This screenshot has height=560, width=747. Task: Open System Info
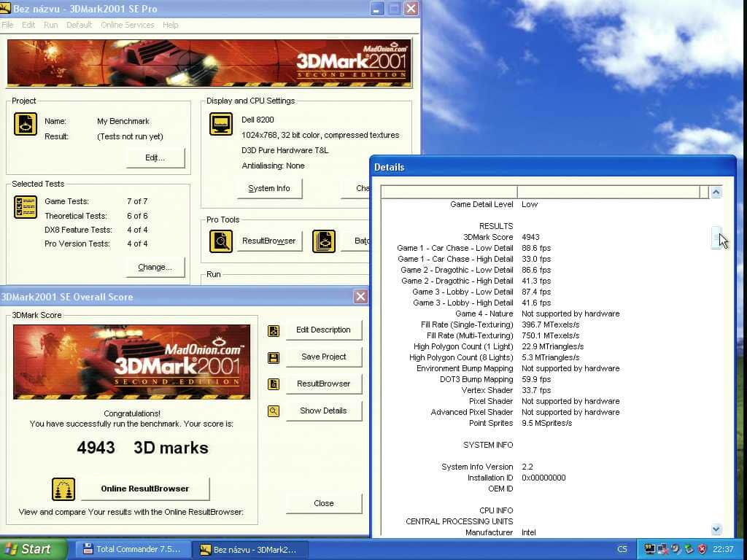point(269,189)
